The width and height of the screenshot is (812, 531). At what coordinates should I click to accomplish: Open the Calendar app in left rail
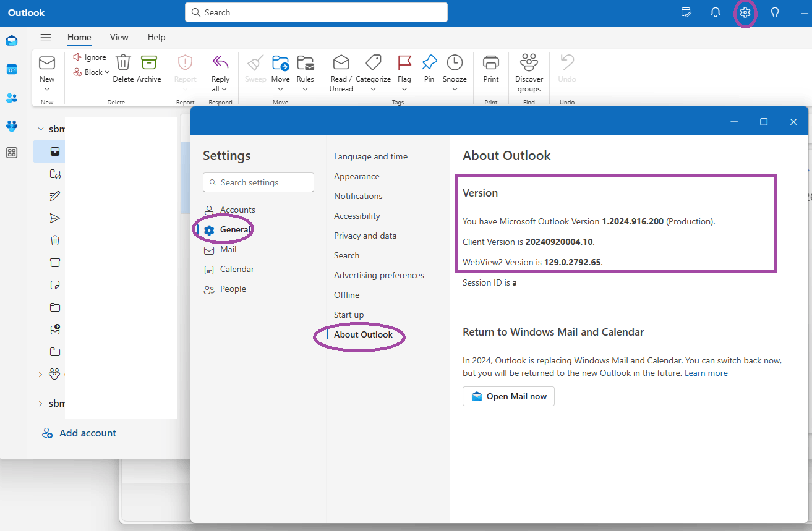pos(12,69)
